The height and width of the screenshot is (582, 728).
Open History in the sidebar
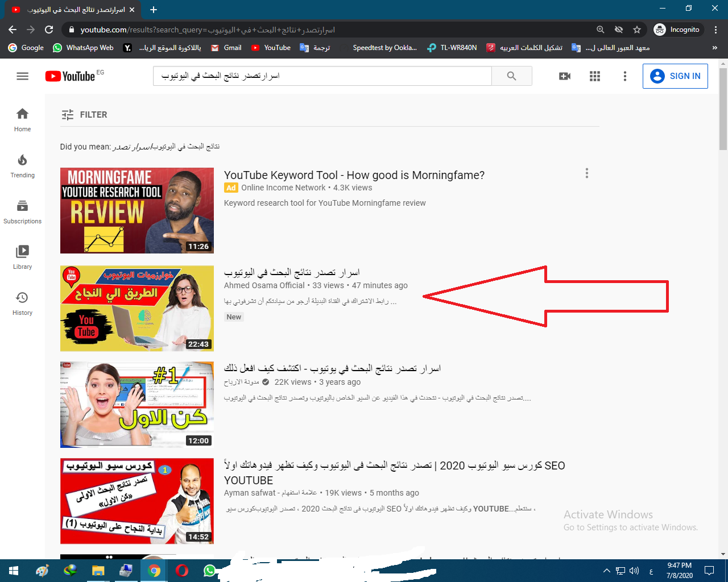coord(23,304)
